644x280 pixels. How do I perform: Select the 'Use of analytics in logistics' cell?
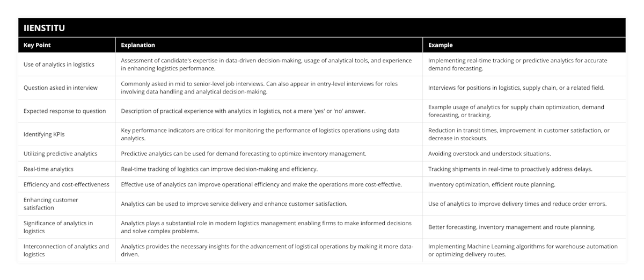(59, 64)
